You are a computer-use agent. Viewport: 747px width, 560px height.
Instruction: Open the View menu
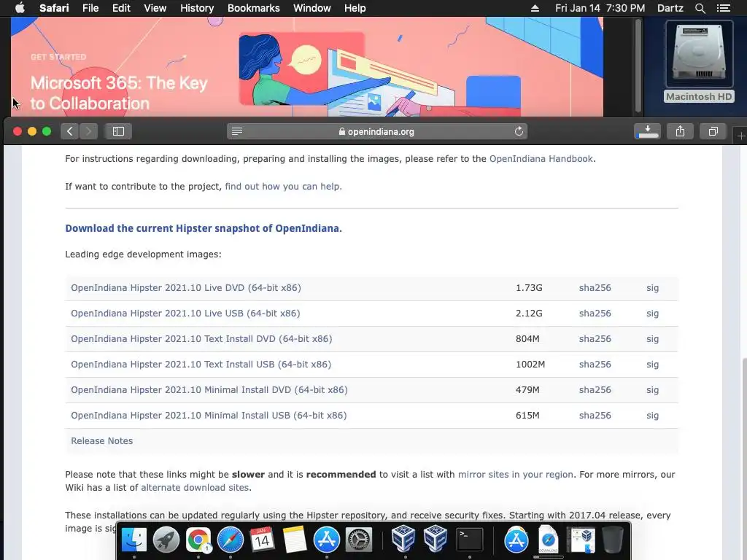tap(155, 8)
